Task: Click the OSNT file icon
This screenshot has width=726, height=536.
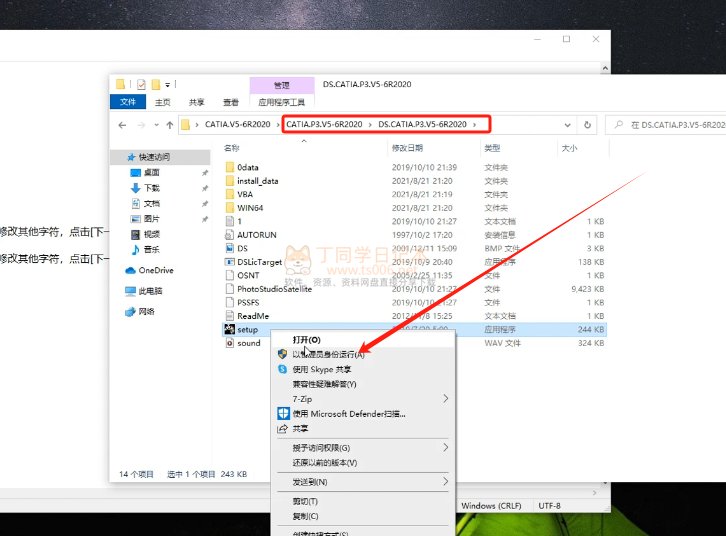Action: tap(230, 275)
